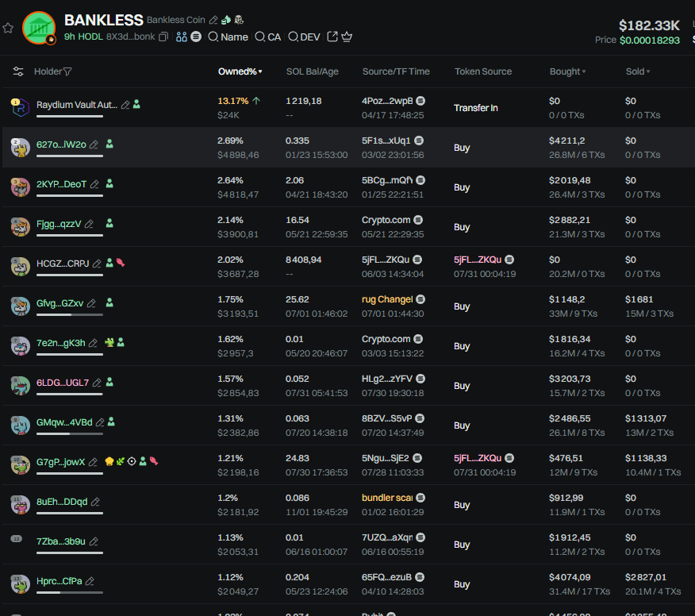
Task: Search by DEV
Action: pos(304,37)
